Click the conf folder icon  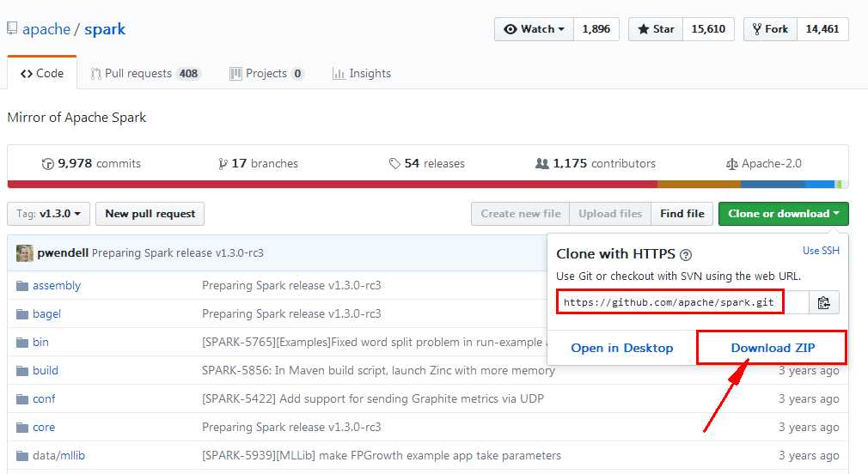22,398
